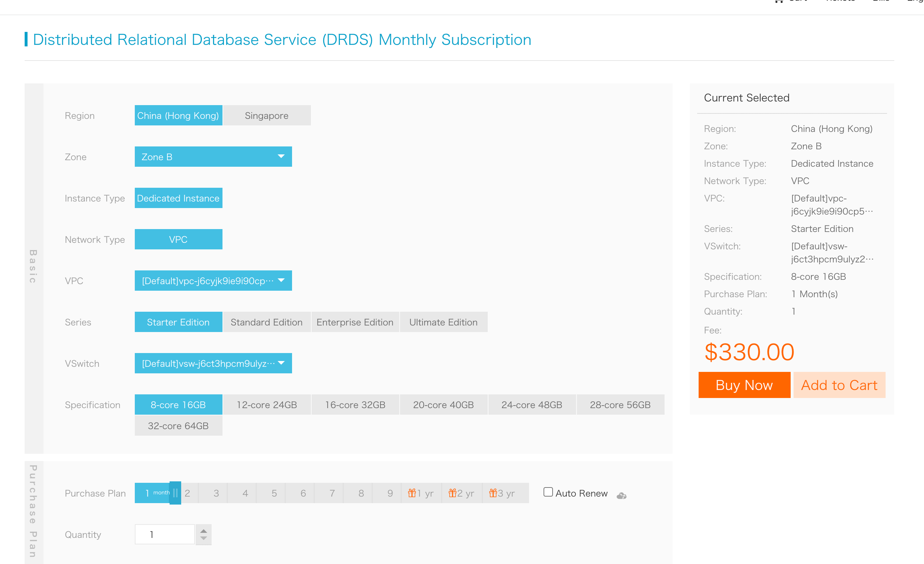The image size is (924, 564).
Task: Click the cloud icon beside Auto Renew
Action: pyautogui.click(x=622, y=495)
